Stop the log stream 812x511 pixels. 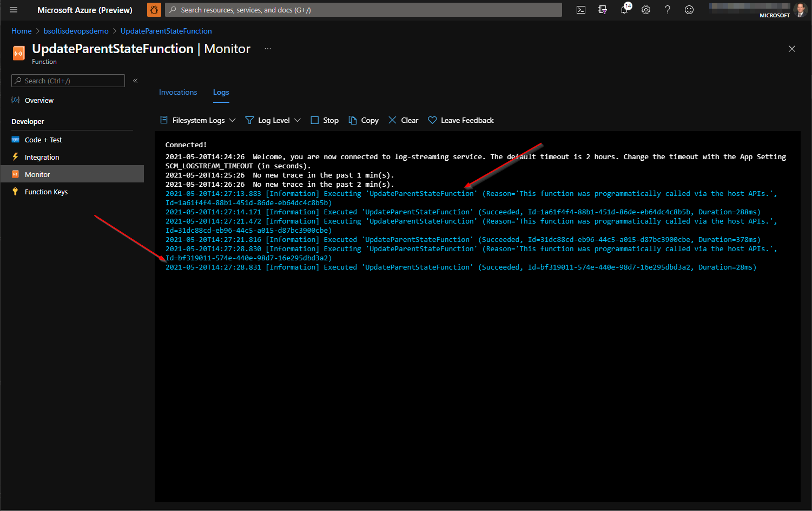[x=325, y=120]
